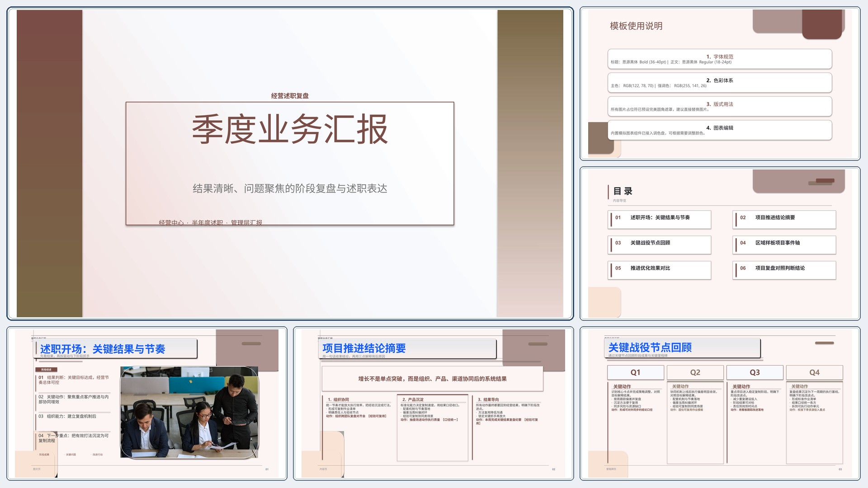Click the 2. 色彩体系 card
The image size is (868, 488).
[x=720, y=83]
